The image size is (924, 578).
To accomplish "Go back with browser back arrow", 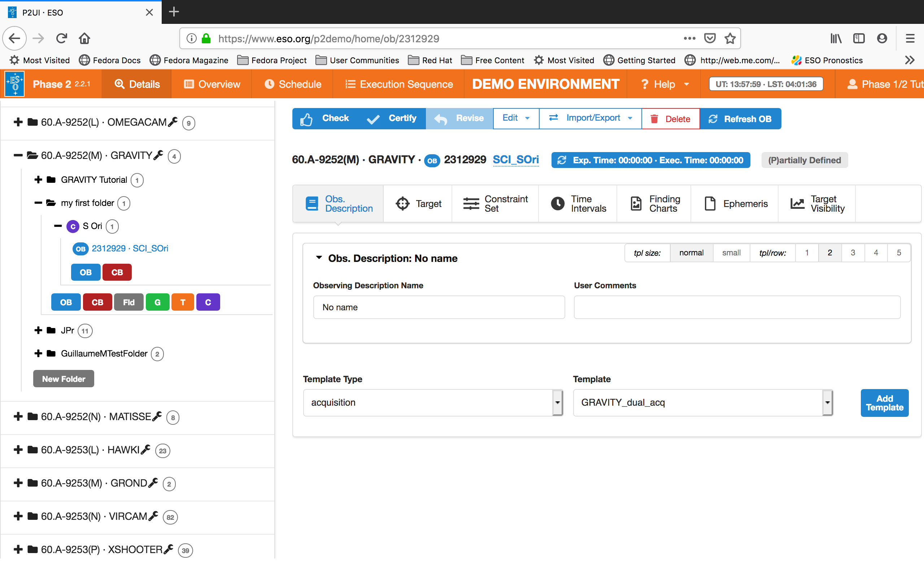I will [14, 38].
